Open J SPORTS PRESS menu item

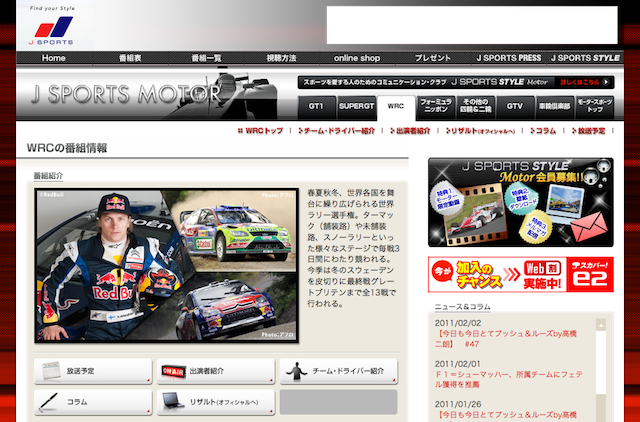pos(508,58)
